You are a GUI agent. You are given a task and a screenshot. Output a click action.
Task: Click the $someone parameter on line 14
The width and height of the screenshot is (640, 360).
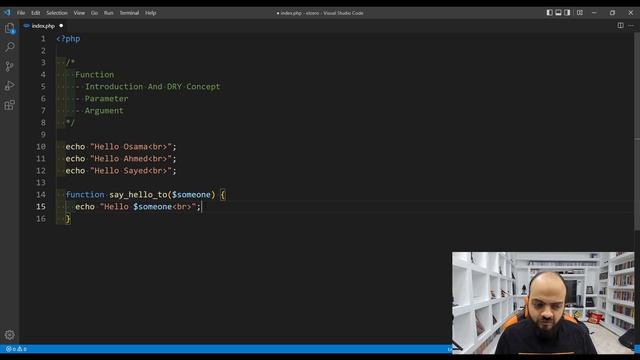coord(191,195)
